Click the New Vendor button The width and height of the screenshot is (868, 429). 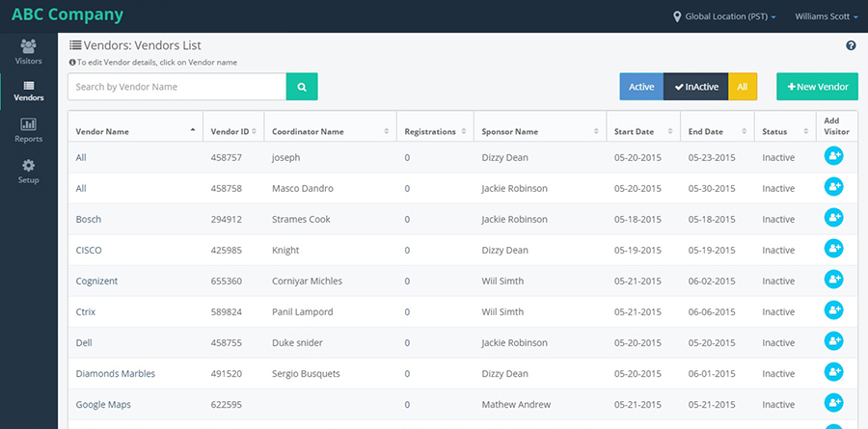pos(817,87)
